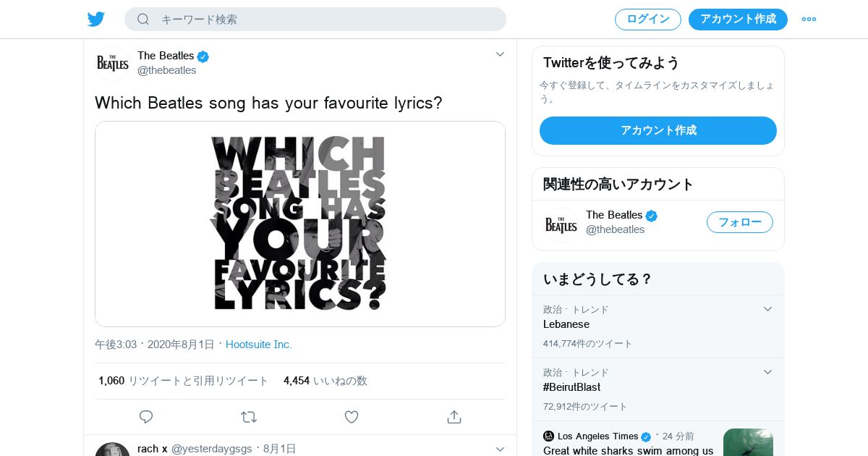This screenshot has height=456, width=868.
Task: Open the Hootsuite Inc. link
Action: point(259,345)
